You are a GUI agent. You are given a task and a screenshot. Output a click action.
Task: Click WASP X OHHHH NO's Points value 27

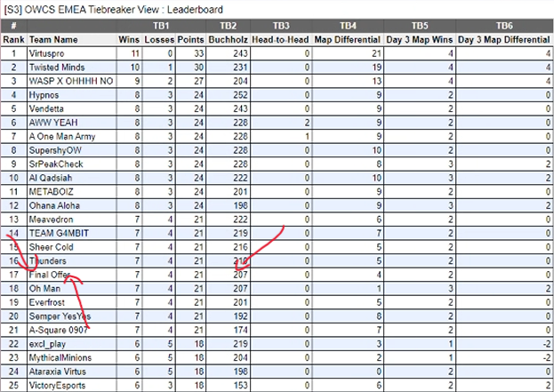[198, 81]
